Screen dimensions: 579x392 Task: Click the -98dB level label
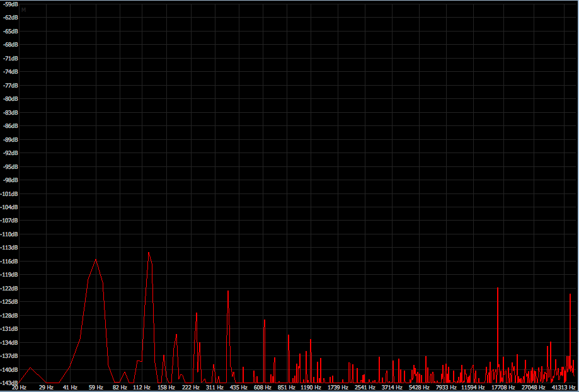[9, 180]
